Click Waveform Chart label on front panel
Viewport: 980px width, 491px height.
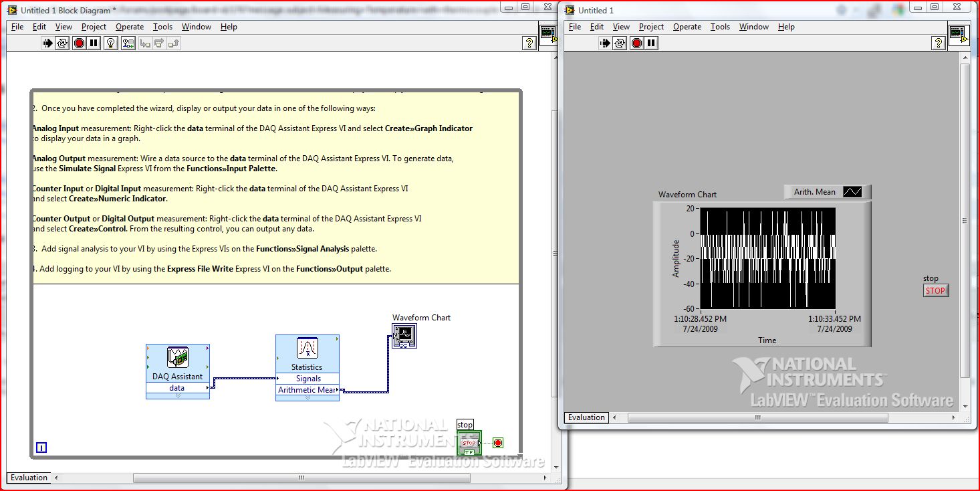pos(687,195)
